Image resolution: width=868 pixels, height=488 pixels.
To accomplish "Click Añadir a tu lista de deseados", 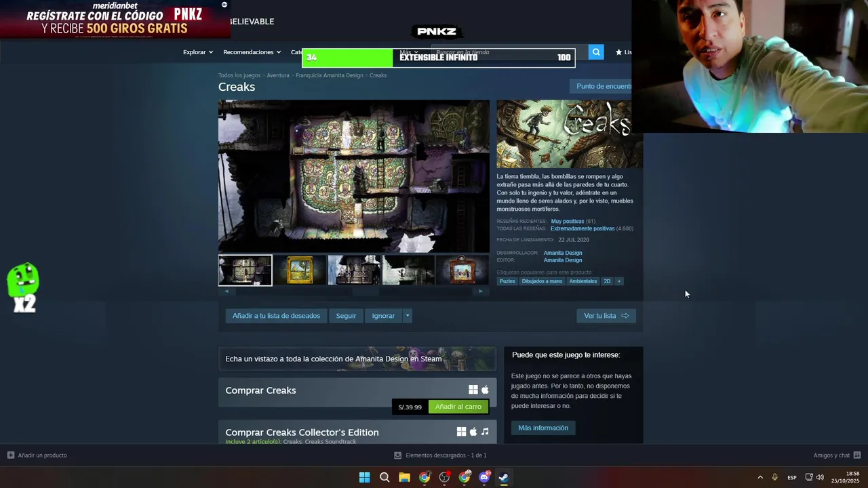I will pyautogui.click(x=276, y=316).
